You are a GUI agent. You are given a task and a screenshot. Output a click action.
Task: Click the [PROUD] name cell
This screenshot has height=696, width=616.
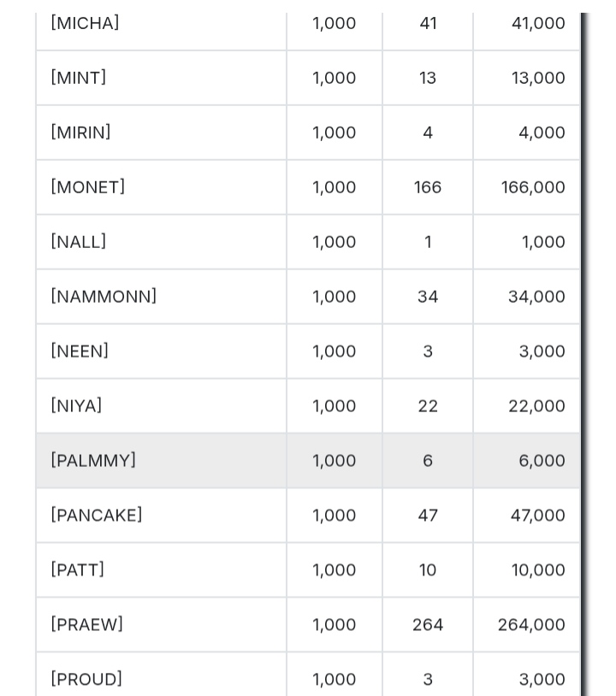[86, 680]
